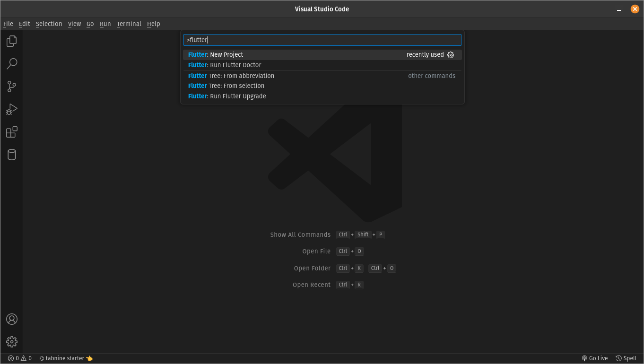Click the Open File label
644x364 pixels.
(316, 251)
